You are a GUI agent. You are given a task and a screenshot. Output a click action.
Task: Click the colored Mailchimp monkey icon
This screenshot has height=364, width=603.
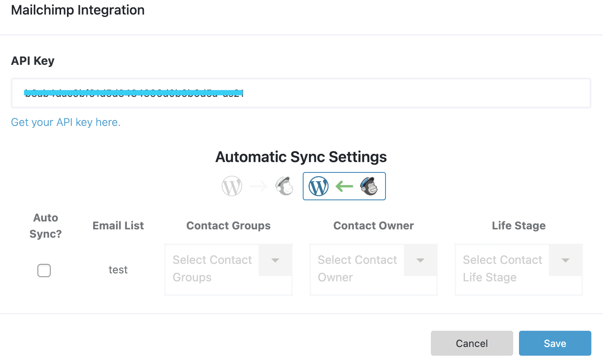369,186
